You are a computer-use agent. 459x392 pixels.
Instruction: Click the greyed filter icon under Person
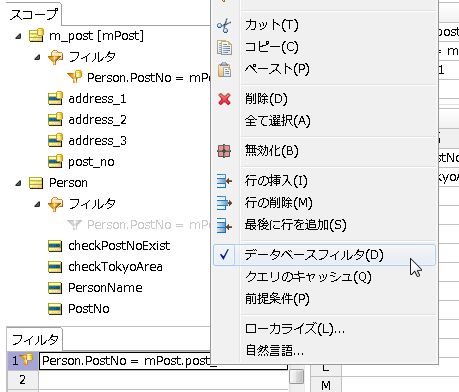click(x=74, y=225)
